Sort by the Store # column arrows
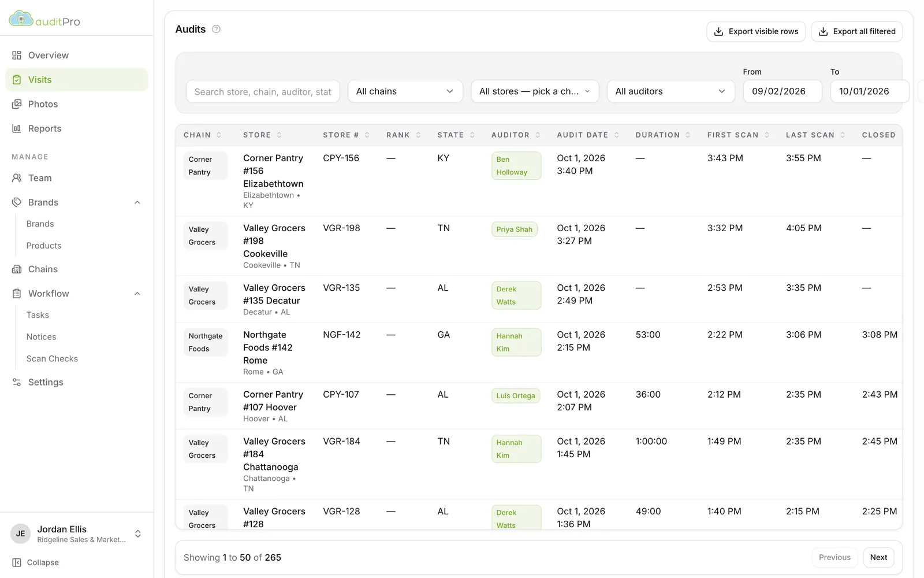Screen dimensions: 924x578 [x=367, y=135]
